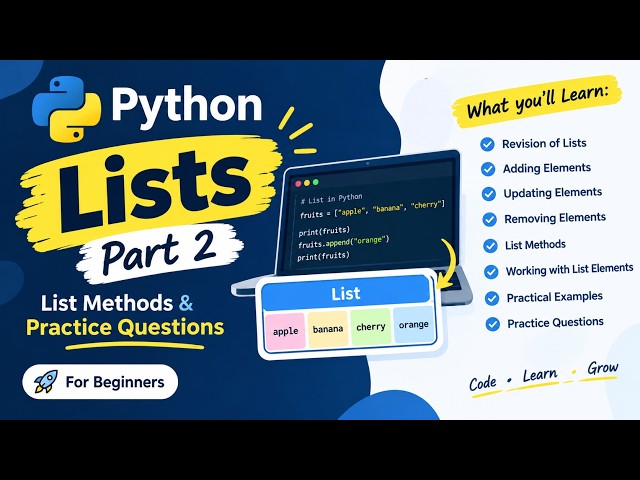This screenshot has width=640, height=480.
Task: Click the List Methods & subtitle
Action: point(117,303)
